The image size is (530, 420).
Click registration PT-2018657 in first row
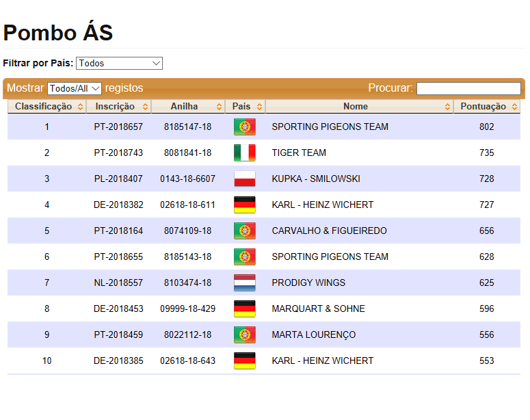click(118, 127)
